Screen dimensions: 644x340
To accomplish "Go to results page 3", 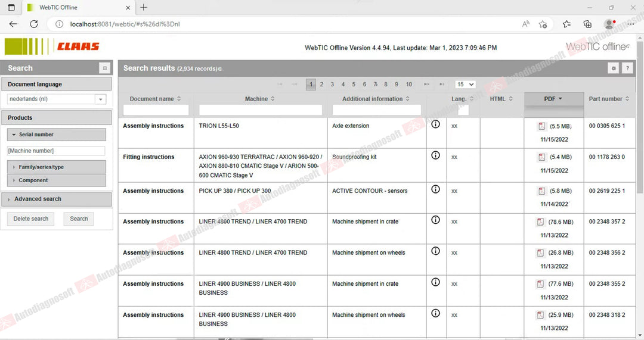I will 332,84.
